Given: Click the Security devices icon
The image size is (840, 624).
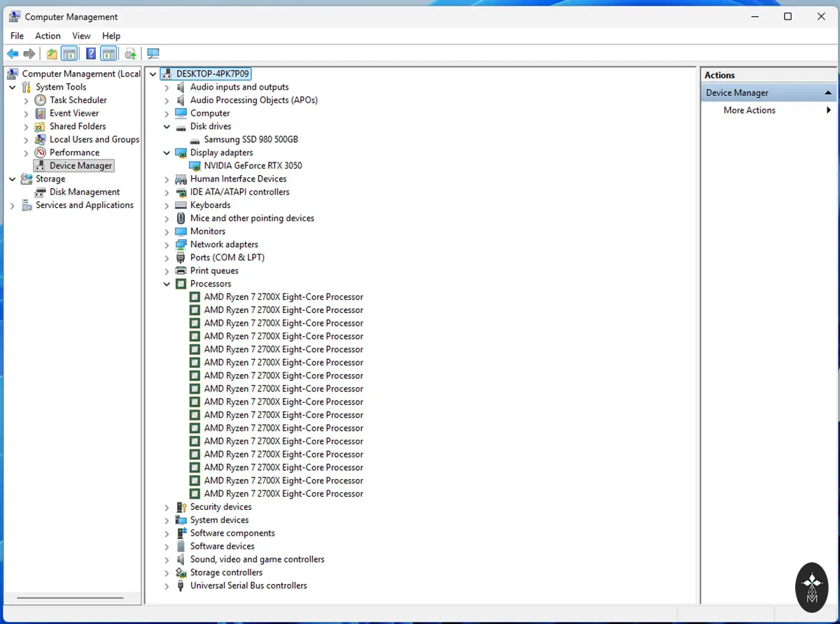Looking at the screenshot, I should tap(181, 507).
